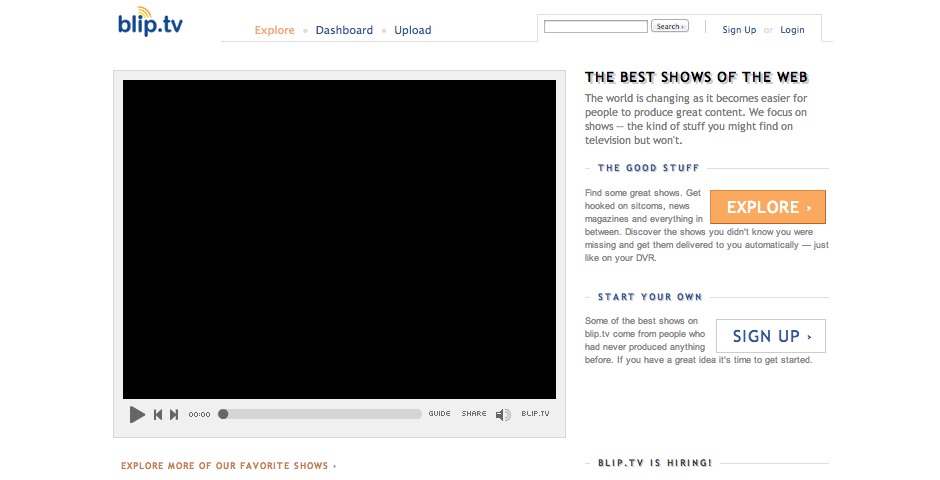The height and width of the screenshot is (480, 940).
Task: Start video with the play button
Action: click(x=137, y=414)
